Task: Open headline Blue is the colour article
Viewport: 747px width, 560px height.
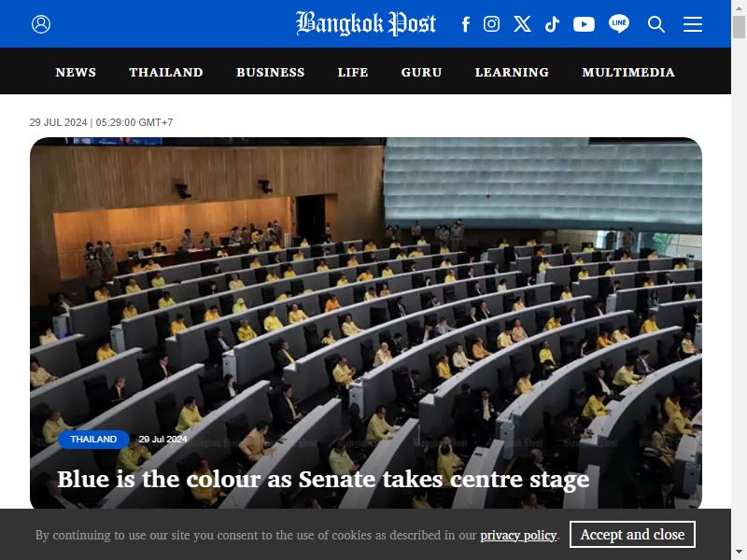Action: (x=323, y=479)
